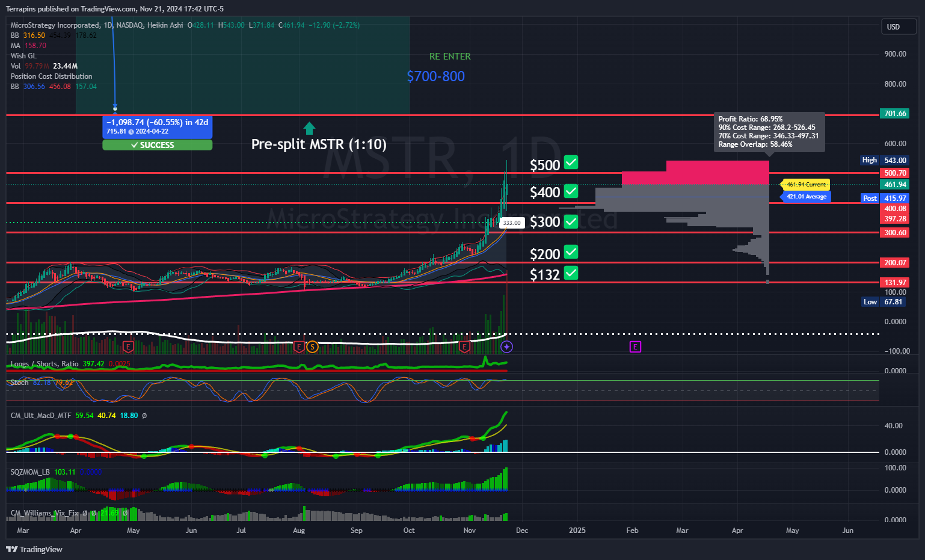Click the 701.66 price line label
The height and width of the screenshot is (560, 925).
[895, 114]
